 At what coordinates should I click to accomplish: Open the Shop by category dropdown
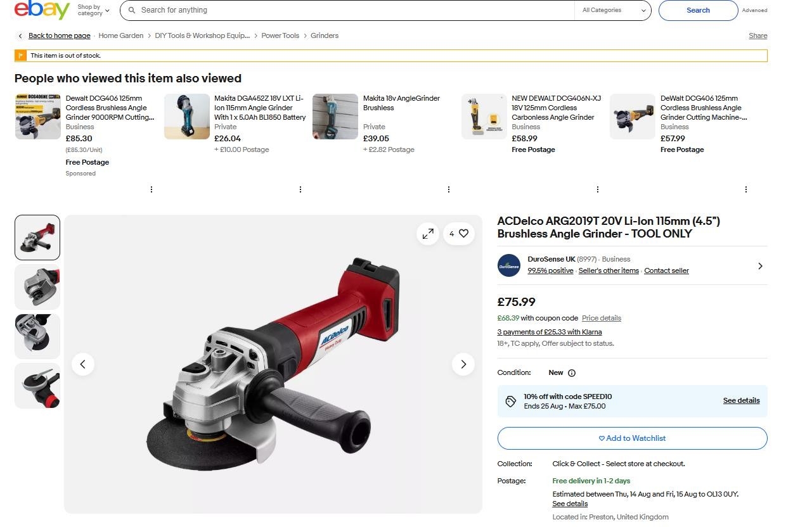point(93,10)
